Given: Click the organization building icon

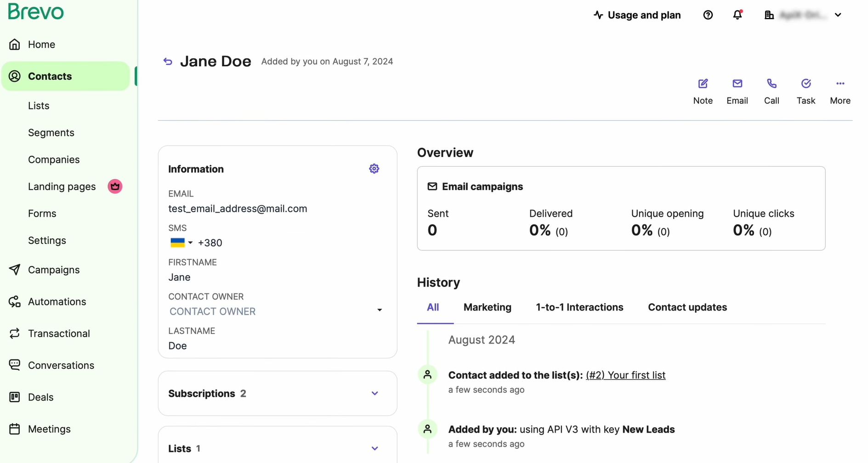Looking at the screenshot, I should coord(769,15).
